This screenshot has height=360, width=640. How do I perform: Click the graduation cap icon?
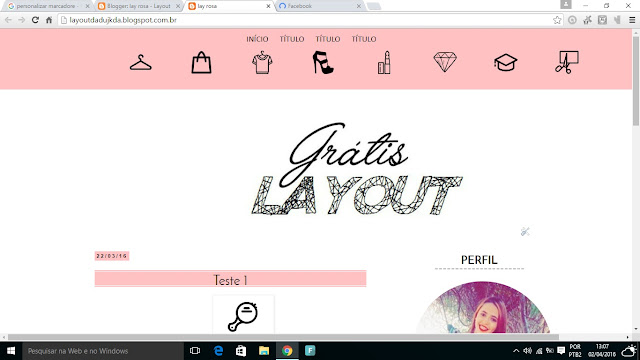(x=506, y=62)
